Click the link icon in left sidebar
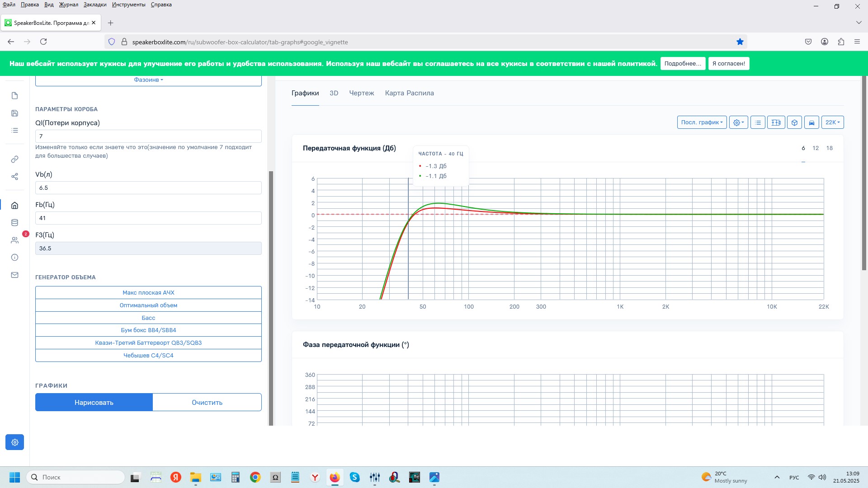Screen dimensions: 868x488 tap(14, 159)
